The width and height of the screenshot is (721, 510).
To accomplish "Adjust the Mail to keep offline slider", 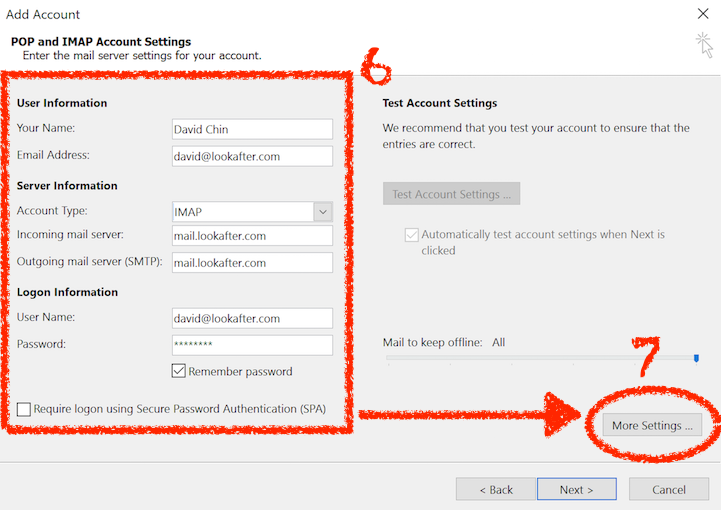I will pyautogui.click(x=540, y=357).
